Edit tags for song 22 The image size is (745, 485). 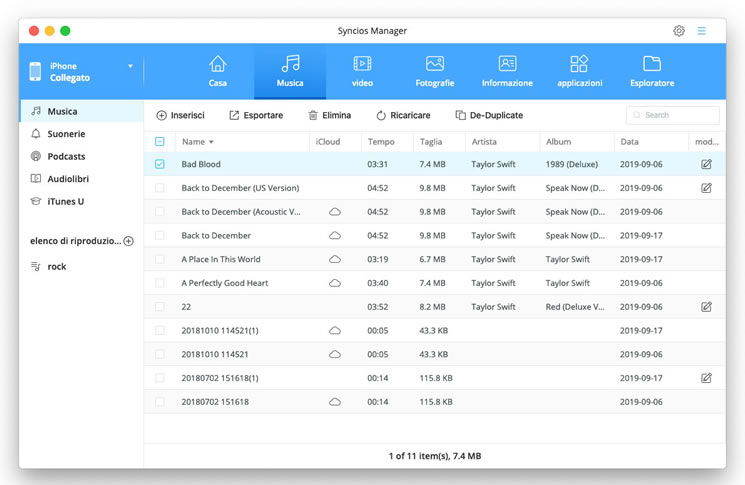tap(707, 306)
